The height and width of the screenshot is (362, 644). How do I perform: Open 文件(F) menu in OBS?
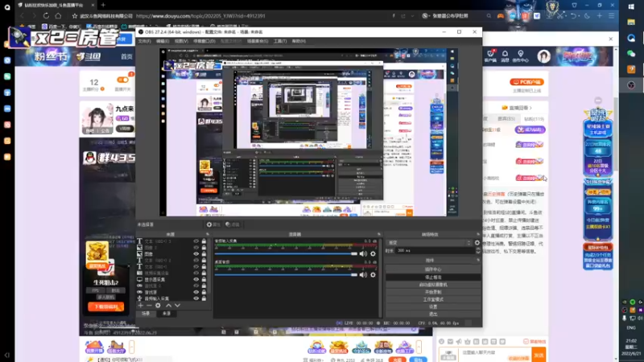coord(144,41)
